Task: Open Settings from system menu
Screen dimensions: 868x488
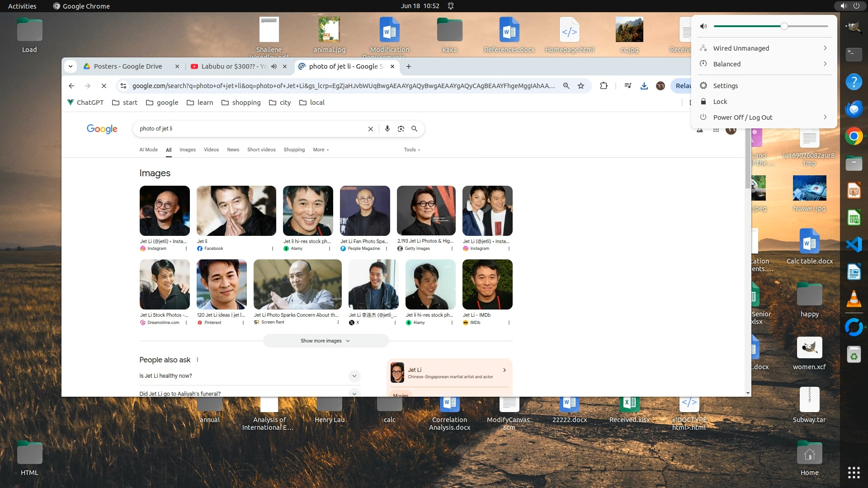Action: pos(725,86)
